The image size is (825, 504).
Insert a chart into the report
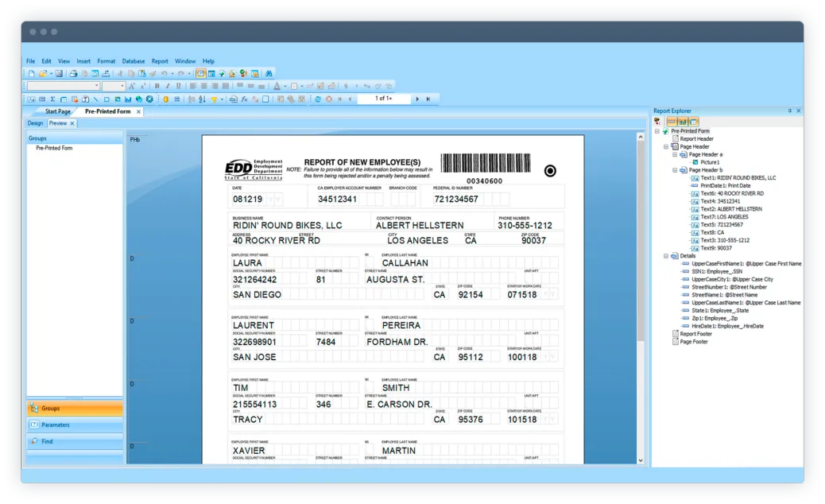[x=128, y=98]
